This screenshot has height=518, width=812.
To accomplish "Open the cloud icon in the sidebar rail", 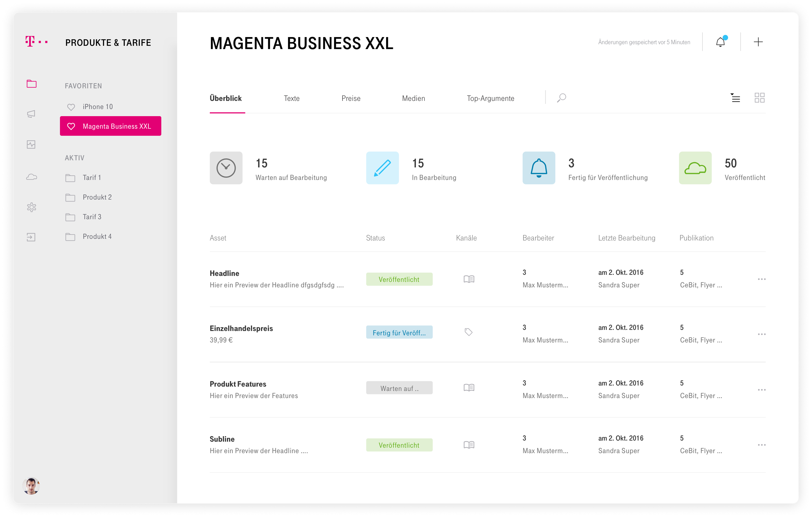I will (31, 177).
